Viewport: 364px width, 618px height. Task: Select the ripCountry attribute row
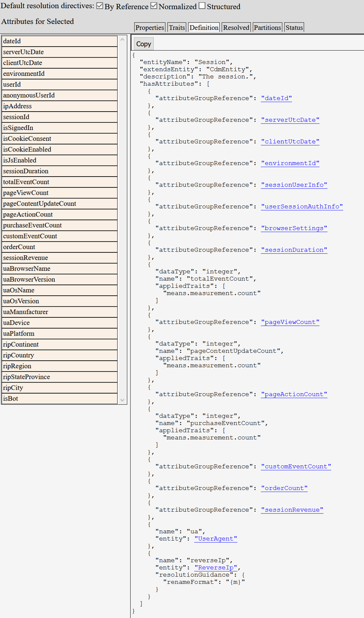tap(60, 355)
